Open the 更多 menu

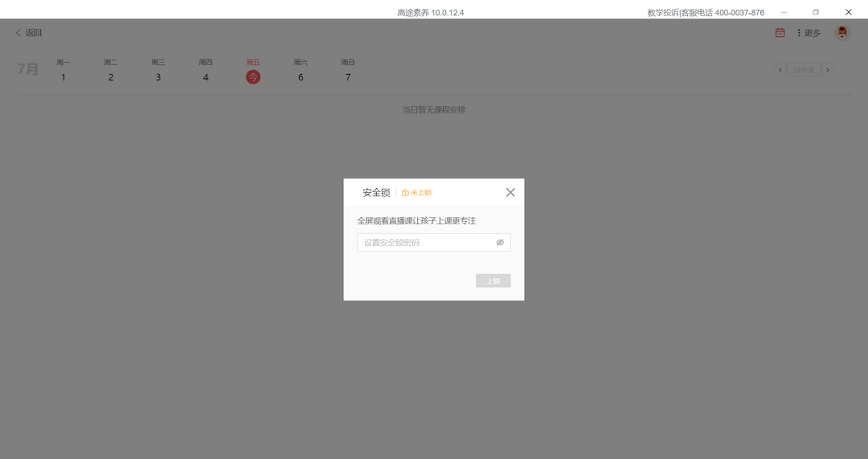[809, 33]
